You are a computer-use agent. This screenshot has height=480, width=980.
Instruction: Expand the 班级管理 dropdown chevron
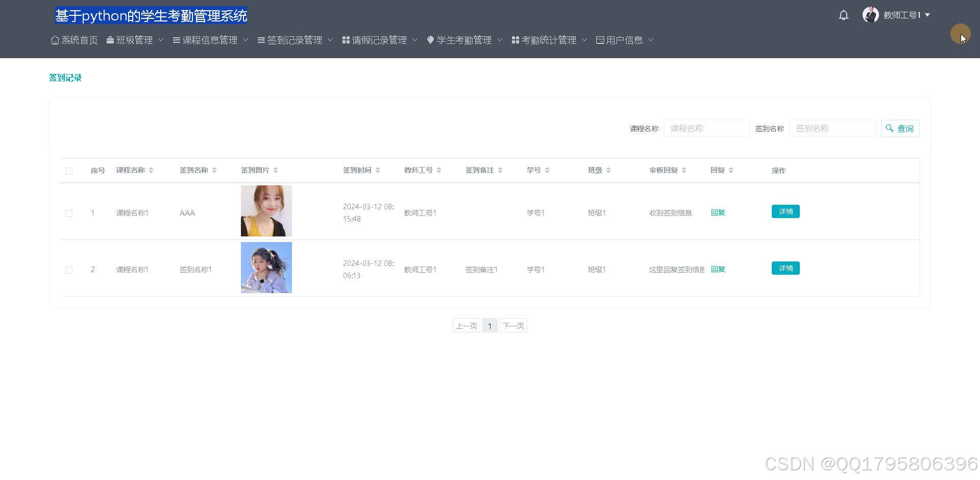[x=161, y=40]
